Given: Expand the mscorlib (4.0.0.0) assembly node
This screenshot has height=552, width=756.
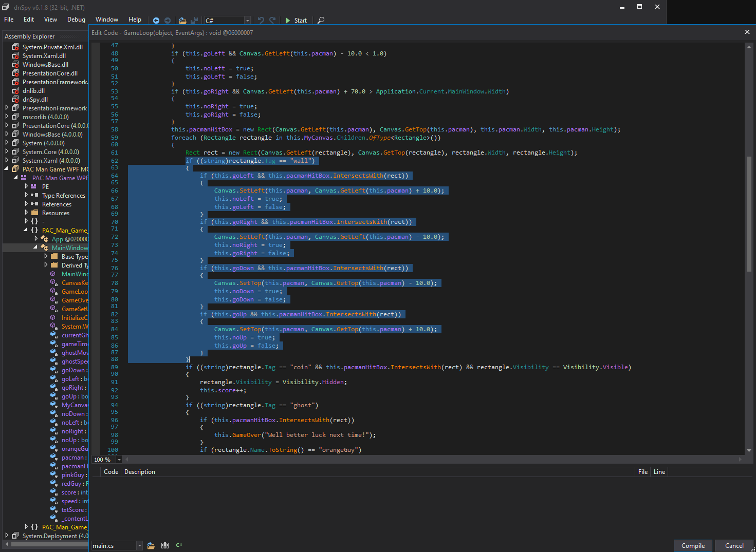Looking at the screenshot, I should [x=7, y=117].
